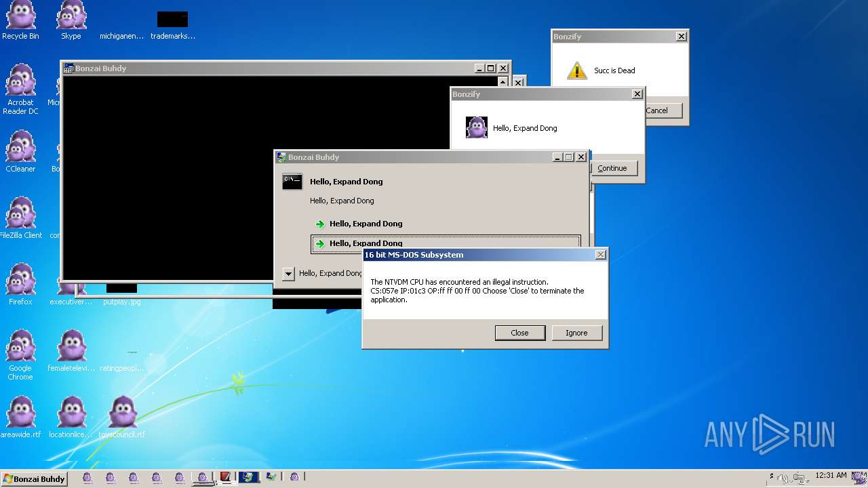The height and width of the screenshot is (488, 868).
Task: Click the black Bonzai Buhdy window title icon
Action: 68,68
